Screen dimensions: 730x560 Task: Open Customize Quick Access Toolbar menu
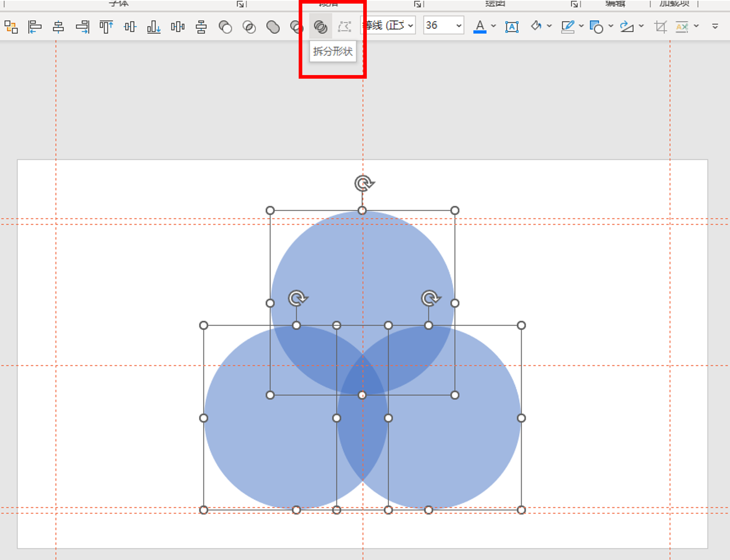(x=715, y=26)
